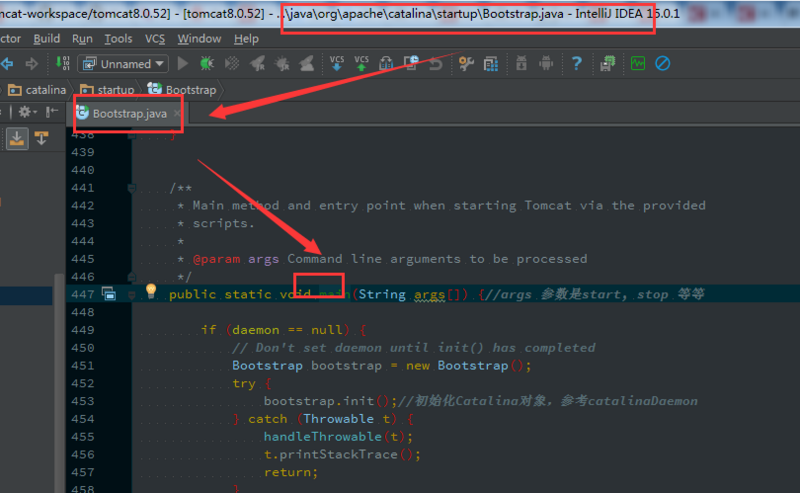This screenshot has height=493, width=800.
Task: Click the blue question mark help icon
Action: click(x=577, y=63)
